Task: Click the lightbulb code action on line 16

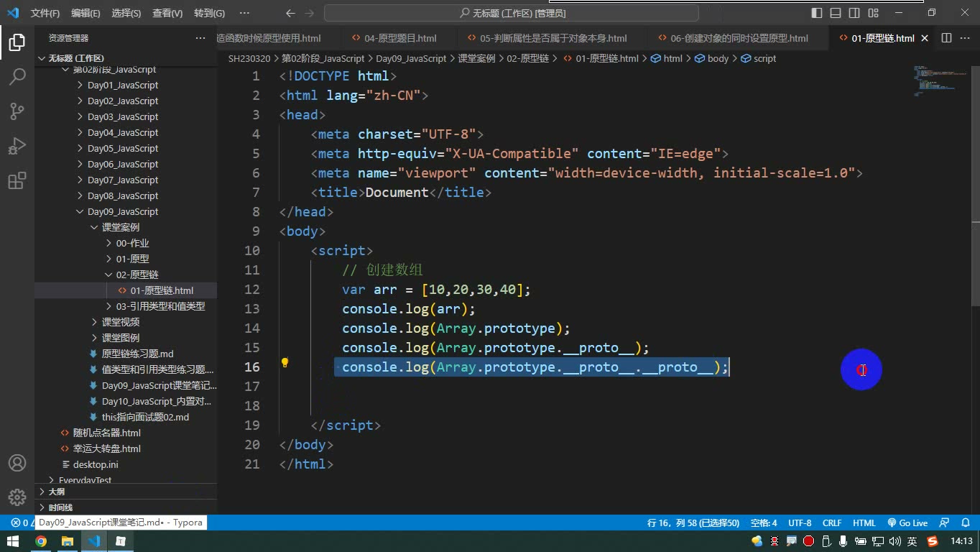Action: 285,363
